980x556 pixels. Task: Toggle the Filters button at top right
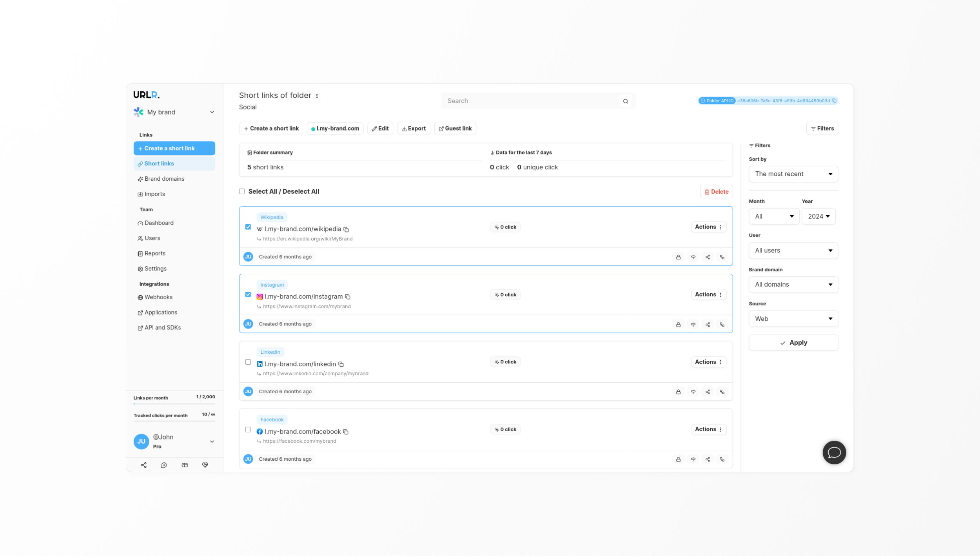[822, 129]
